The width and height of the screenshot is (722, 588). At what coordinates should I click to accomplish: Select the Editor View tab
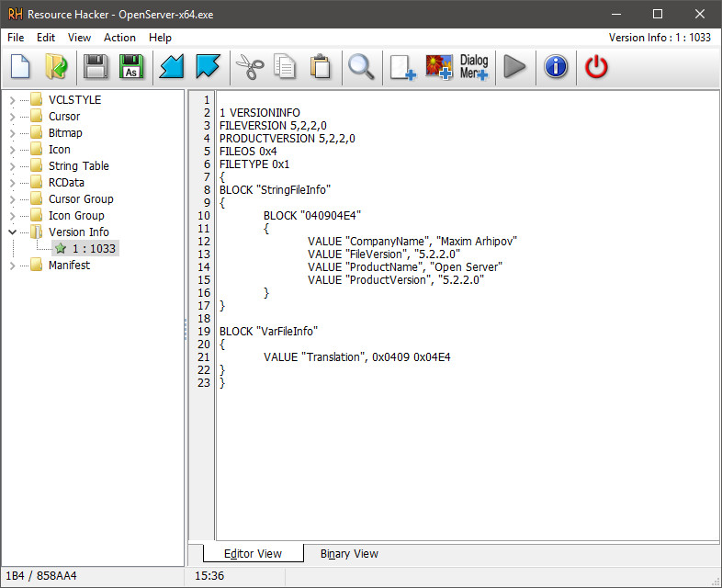(x=253, y=554)
